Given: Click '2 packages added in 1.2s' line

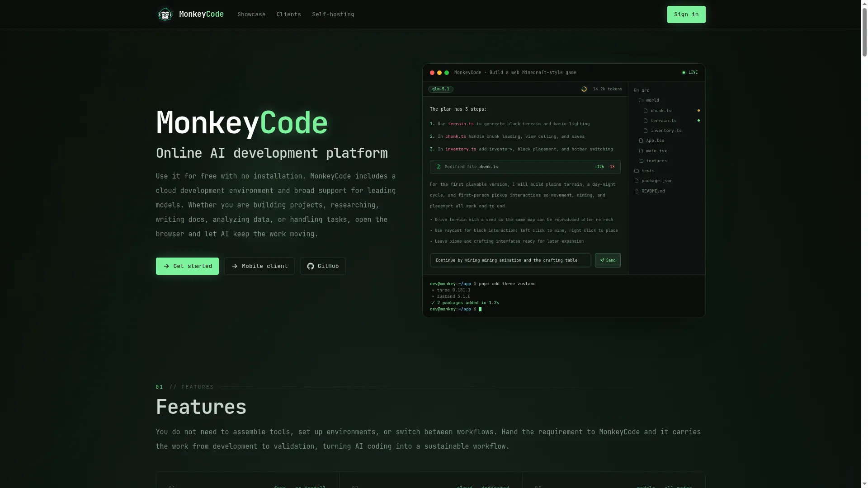Looking at the screenshot, I should (468, 303).
